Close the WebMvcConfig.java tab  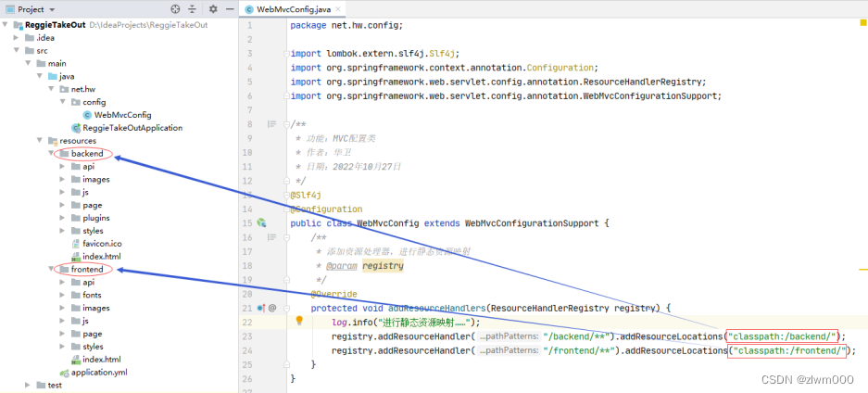338,9
